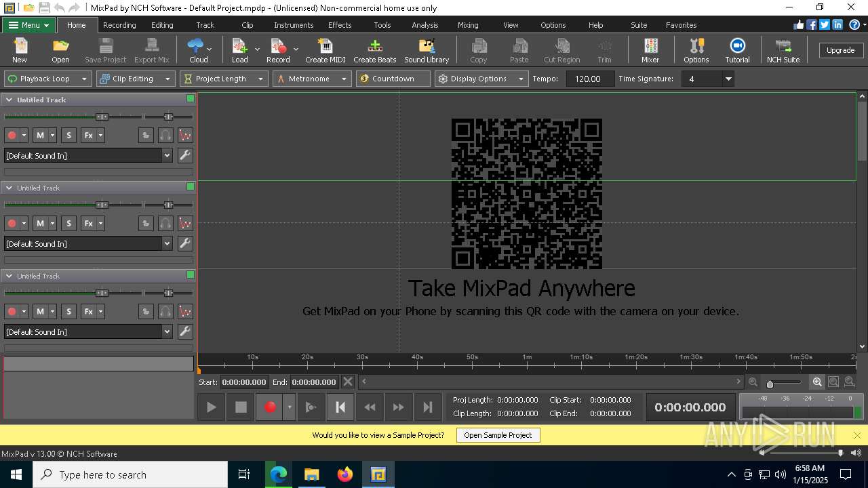Switch to the Mixing tab
Image resolution: width=868 pixels, height=488 pixels.
[468, 25]
